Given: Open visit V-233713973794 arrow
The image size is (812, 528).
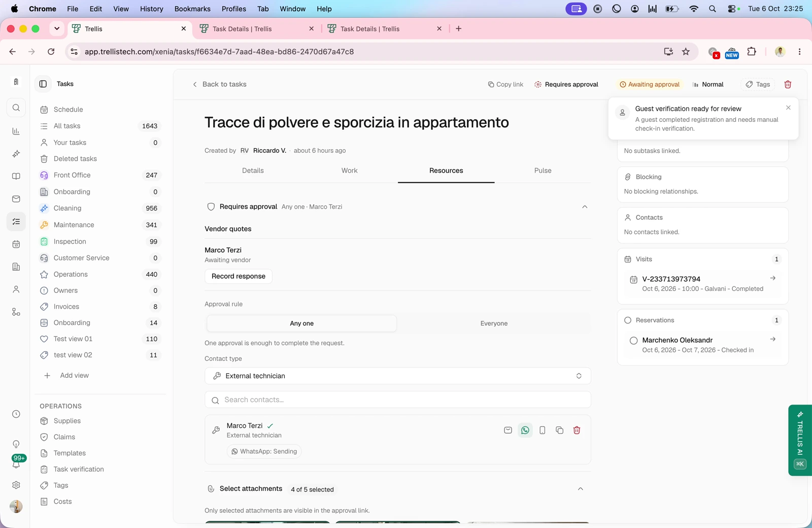Looking at the screenshot, I should pos(772,278).
